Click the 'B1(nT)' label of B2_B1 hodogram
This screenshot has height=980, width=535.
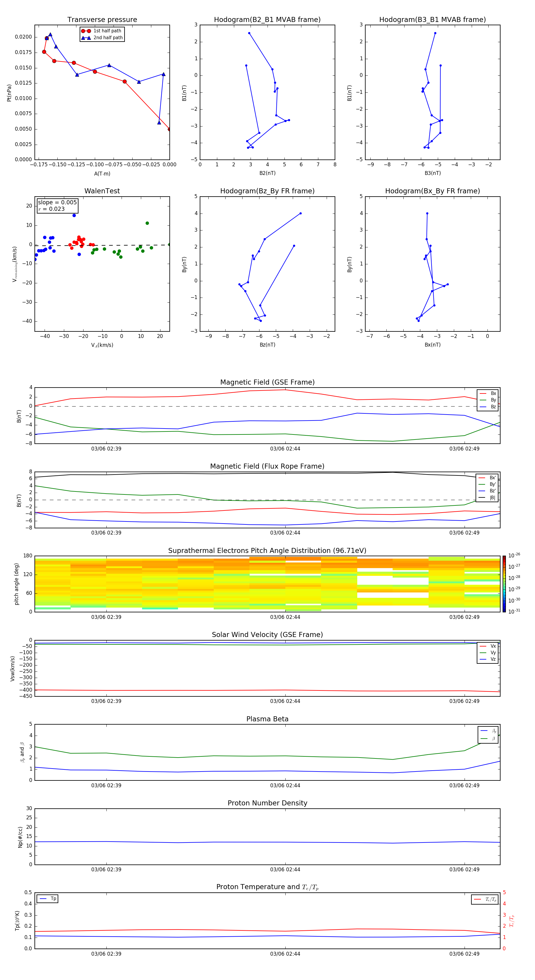pos(184,93)
